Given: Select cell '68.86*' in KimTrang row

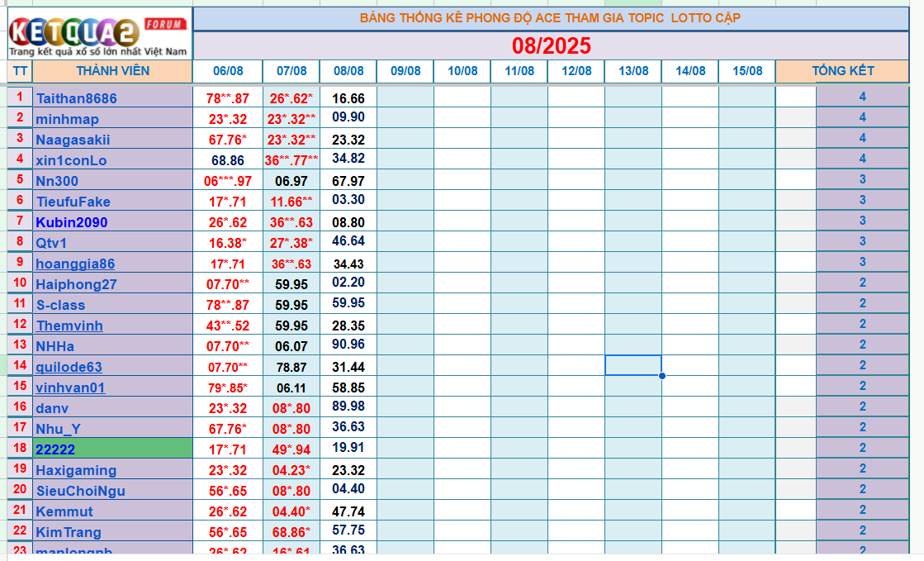Looking at the screenshot, I should click(291, 531).
